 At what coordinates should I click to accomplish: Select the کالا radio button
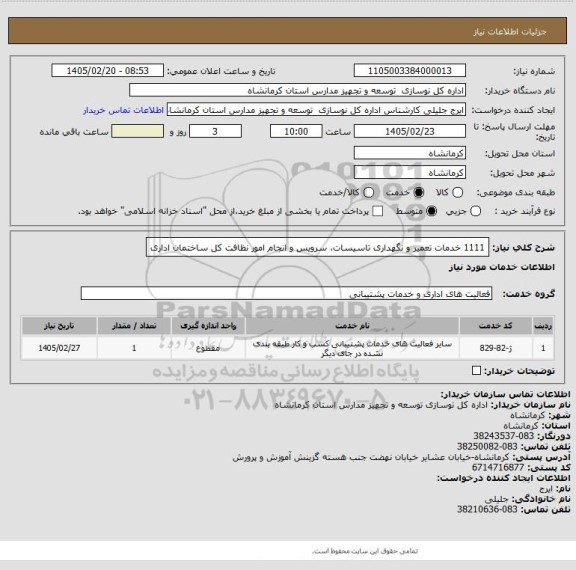click(457, 192)
